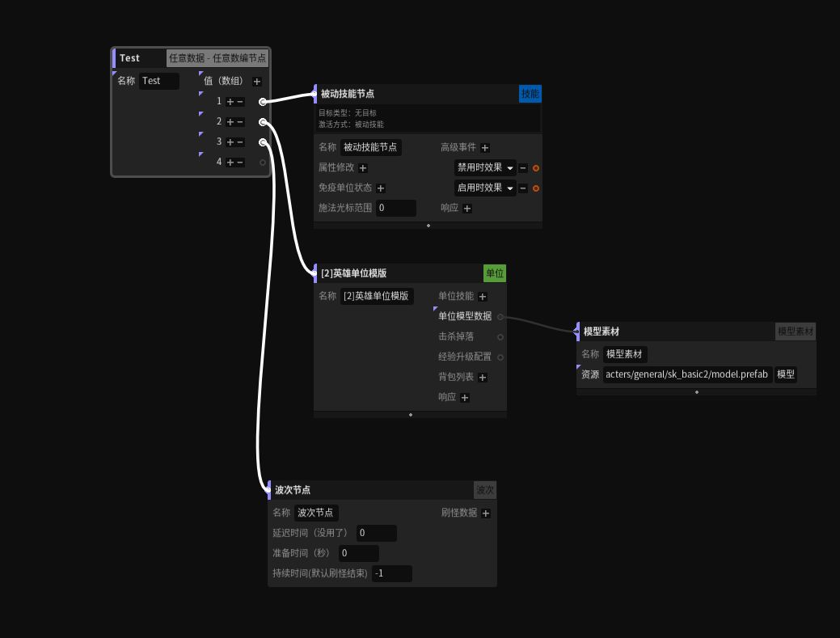Screen dimensions: 840x638
Task: Collapse 英雄单位模版 via bottom handle
Action: pos(411,415)
